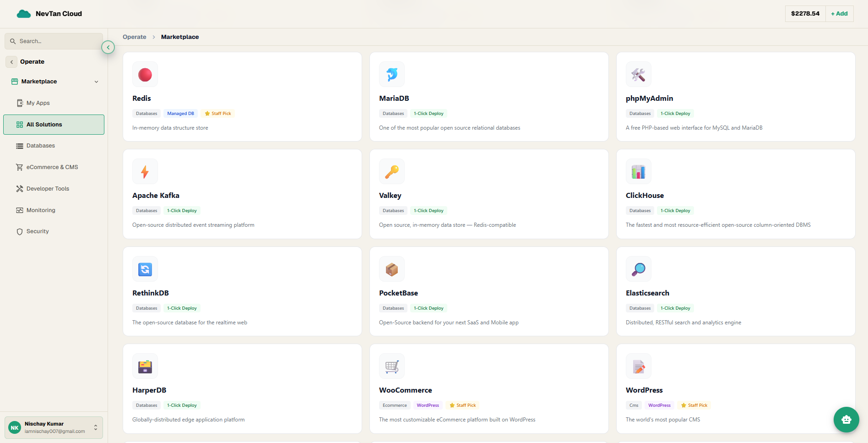Viewport: 868px width, 443px height.
Task: Click the 1-Click Deploy tag on HarperDB
Action: 182,405
